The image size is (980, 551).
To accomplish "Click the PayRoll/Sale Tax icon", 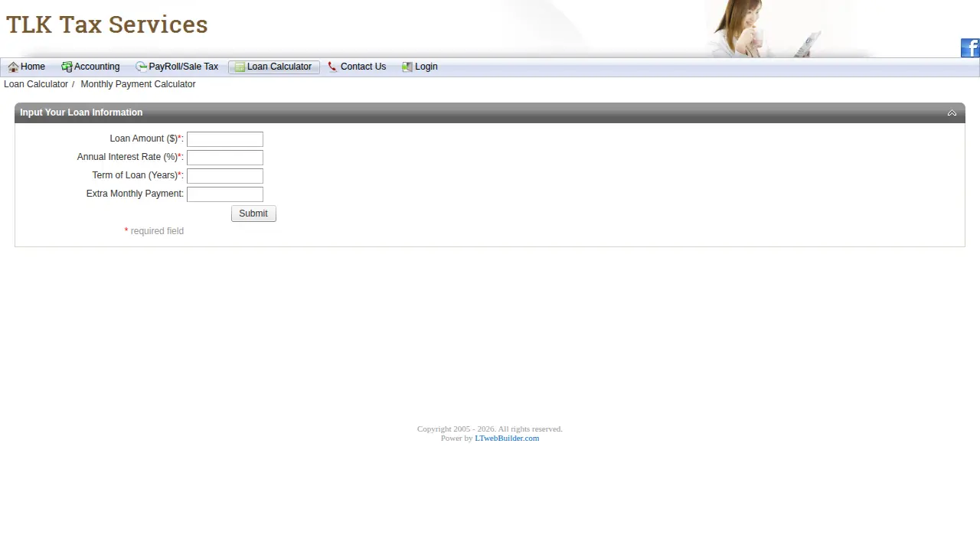I will coord(141,67).
